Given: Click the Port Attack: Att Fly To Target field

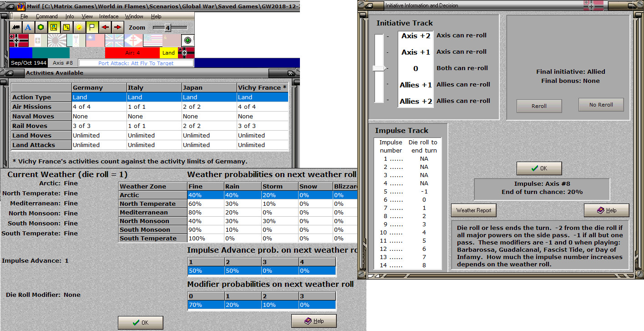Looking at the screenshot, I should (136, 63).
